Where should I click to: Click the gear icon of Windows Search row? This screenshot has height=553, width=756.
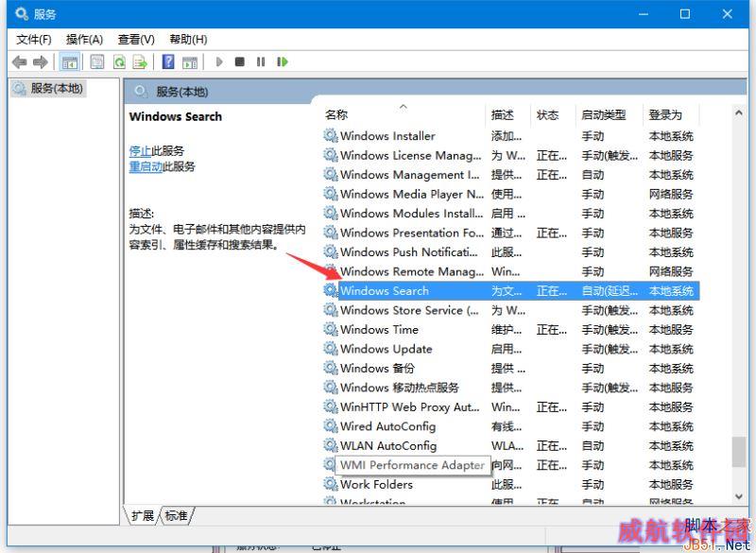(330, 290)
